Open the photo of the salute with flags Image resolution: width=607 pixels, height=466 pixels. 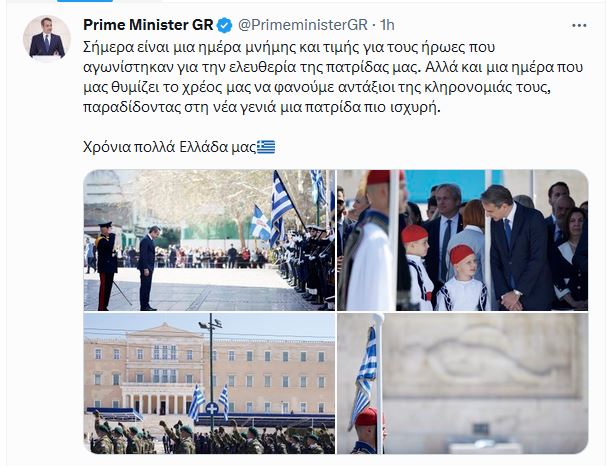[209, 240]
